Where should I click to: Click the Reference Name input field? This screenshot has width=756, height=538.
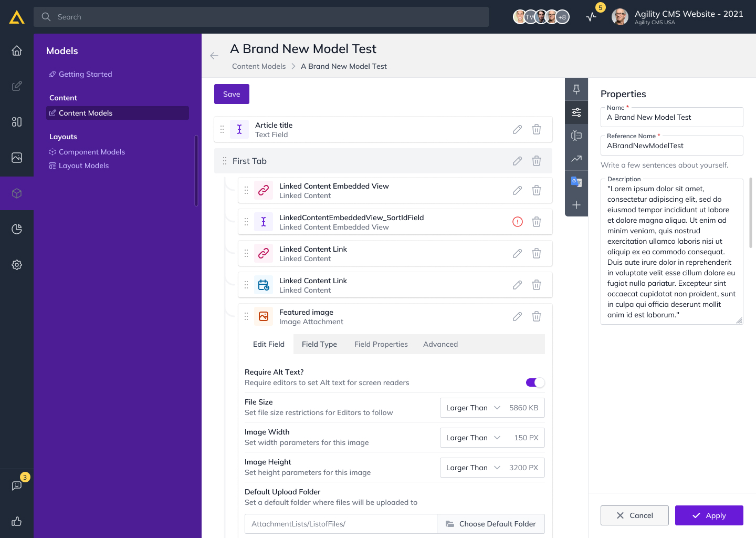(x=671, y=146)
